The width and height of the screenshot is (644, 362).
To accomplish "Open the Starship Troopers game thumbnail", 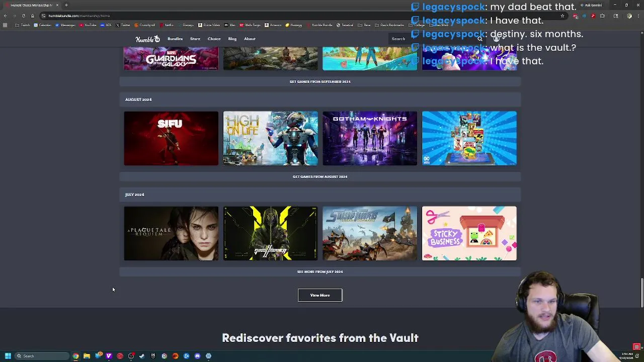I will (x=370, y=233).
